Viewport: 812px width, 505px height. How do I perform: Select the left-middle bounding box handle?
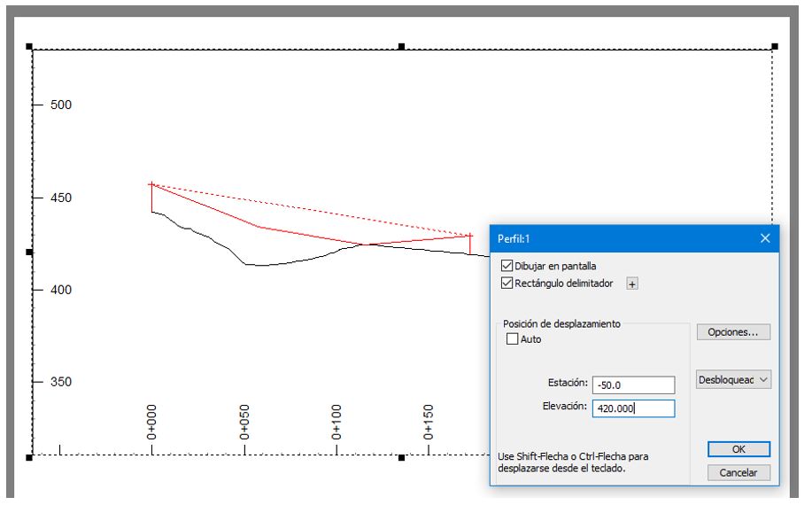tap(29, 252)
